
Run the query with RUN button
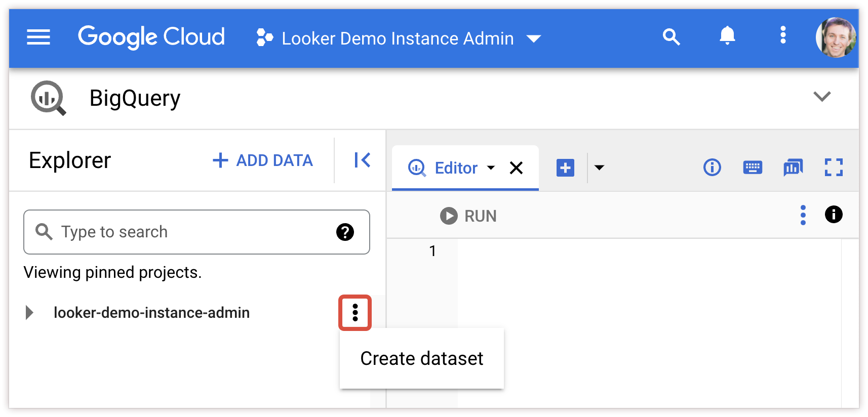pyautogui.click(x=468, y=216)
